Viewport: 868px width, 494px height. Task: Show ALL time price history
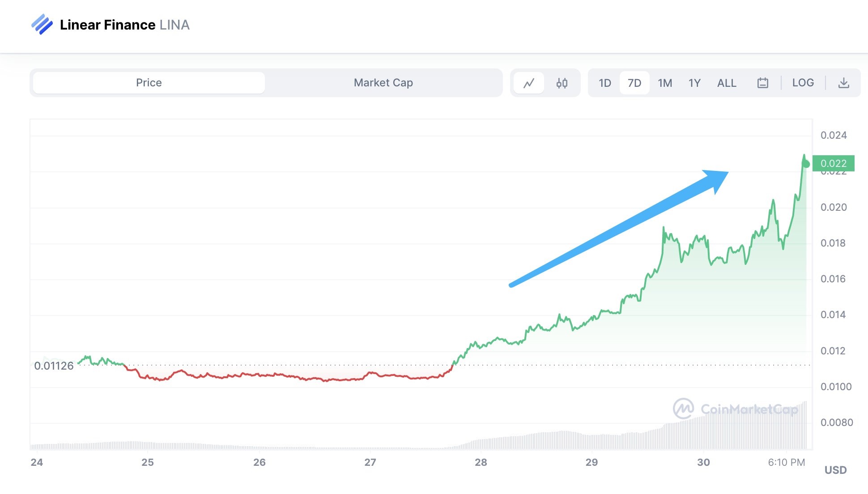point(727,83)
